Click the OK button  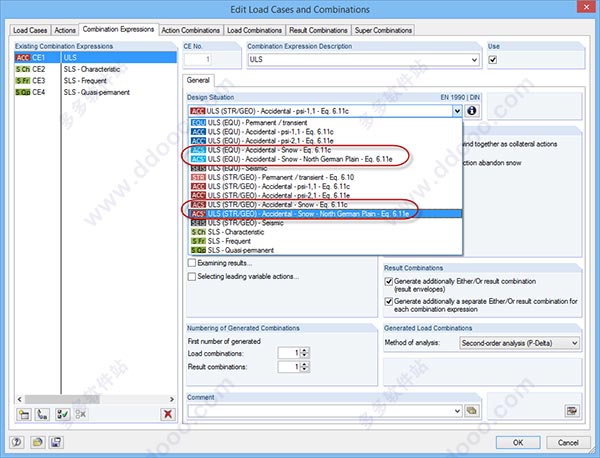click(x=518, y=443)
